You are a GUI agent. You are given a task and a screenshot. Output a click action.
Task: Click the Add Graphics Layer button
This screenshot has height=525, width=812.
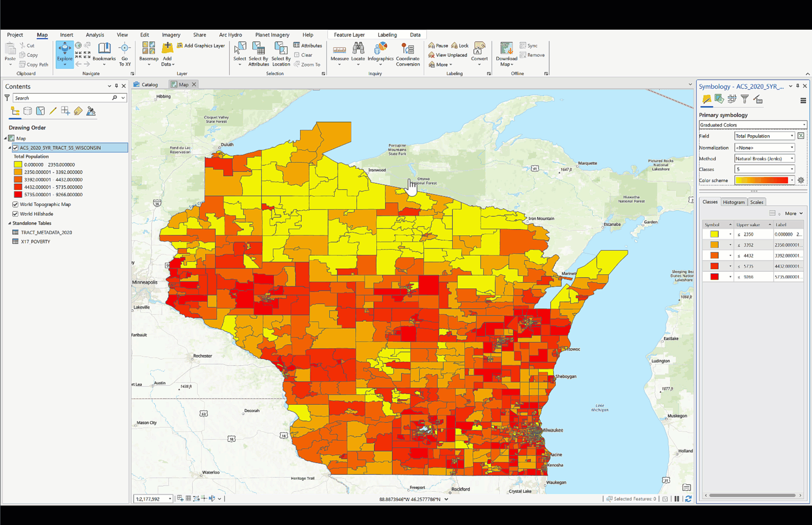pos(201,46)
